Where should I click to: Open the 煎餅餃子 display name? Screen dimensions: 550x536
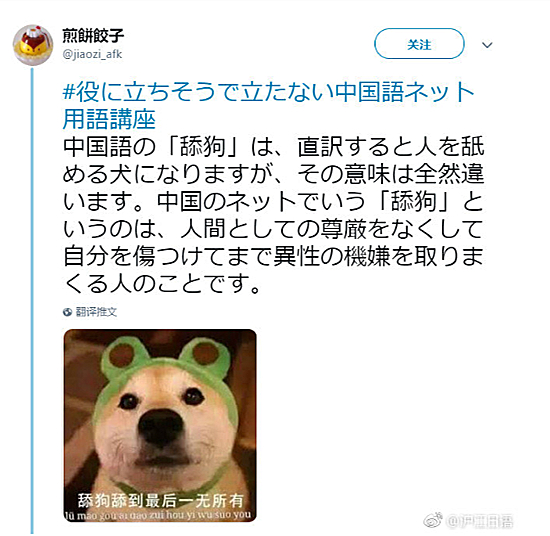click(93, 35)
